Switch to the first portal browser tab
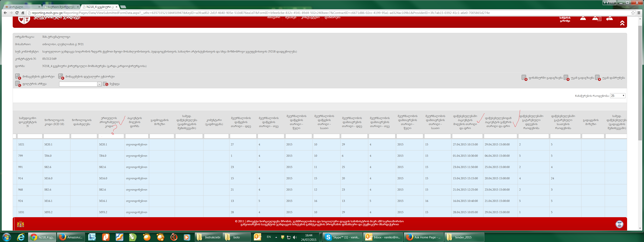The image size is (644, 242). click(21, 7)
